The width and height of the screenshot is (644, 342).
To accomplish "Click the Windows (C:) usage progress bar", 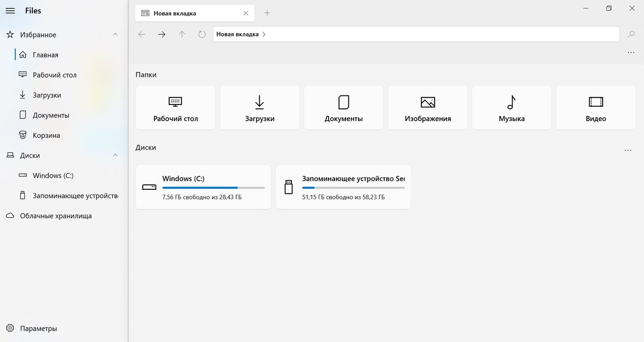I will (214, 188).
